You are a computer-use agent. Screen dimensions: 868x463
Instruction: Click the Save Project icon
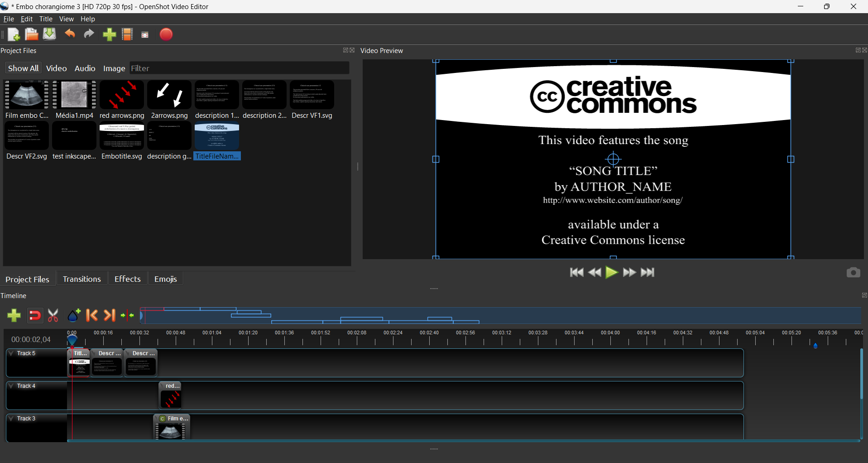point(49,34)
